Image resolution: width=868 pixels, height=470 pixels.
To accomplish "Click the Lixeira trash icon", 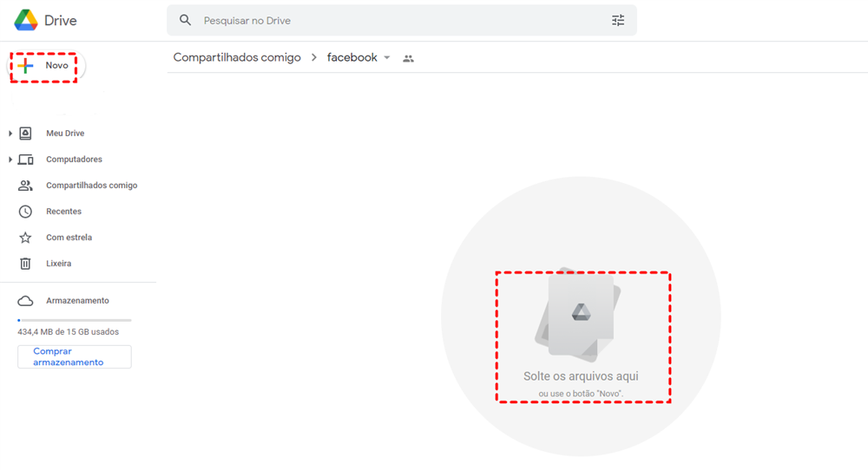I will tap(25, 264).
